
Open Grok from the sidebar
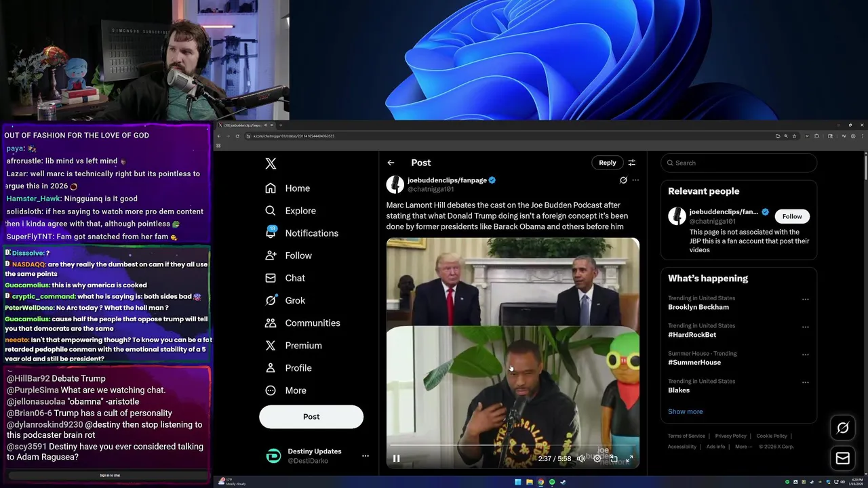285,300
